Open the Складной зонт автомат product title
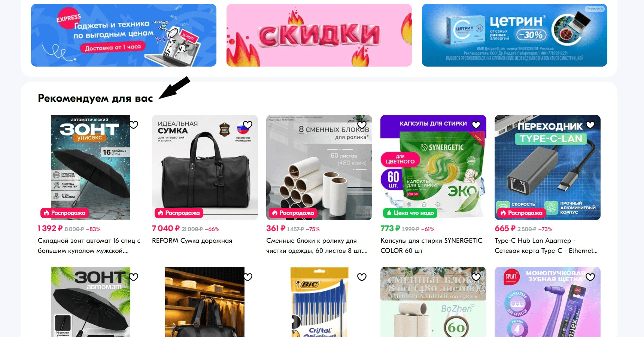The image size is (644, 337). (x=89, y=246)
